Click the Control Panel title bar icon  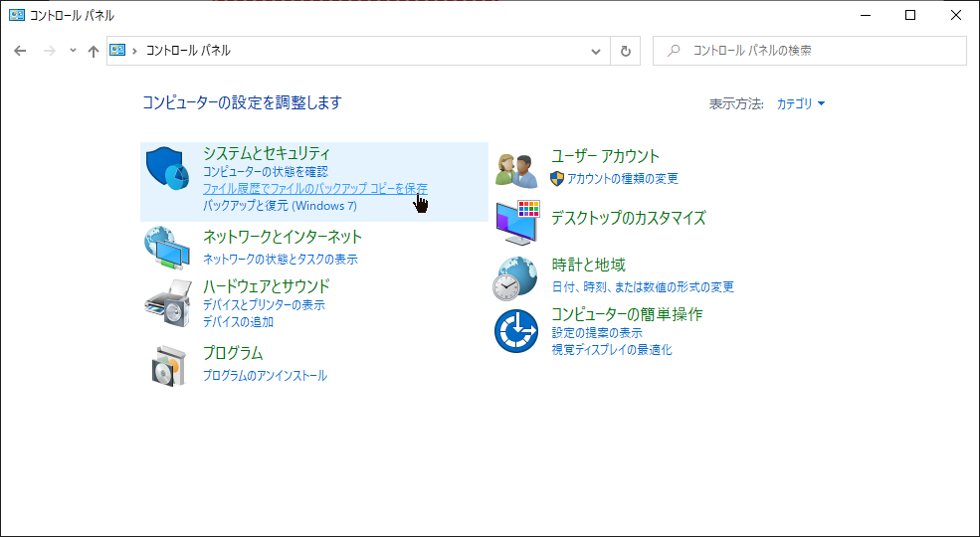pyautogui.click(x=17, y=16)
